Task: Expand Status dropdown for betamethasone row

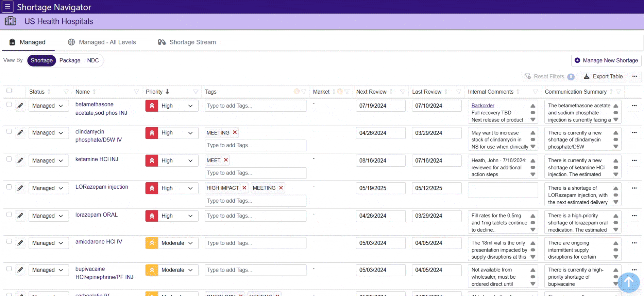Action: (48, 106)
